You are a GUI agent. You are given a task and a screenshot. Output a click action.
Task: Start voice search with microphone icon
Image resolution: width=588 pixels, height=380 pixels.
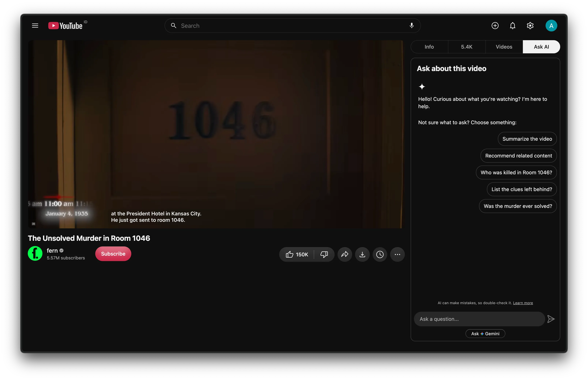411,26
